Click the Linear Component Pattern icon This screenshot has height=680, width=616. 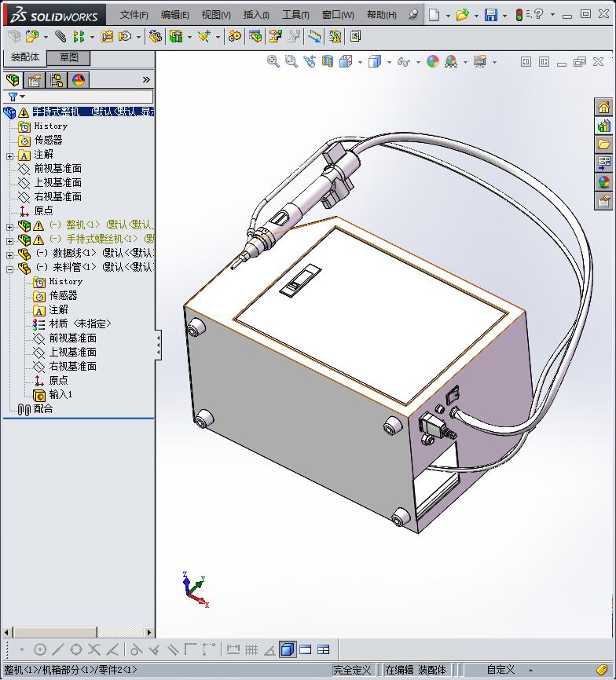tap(79, 36)
